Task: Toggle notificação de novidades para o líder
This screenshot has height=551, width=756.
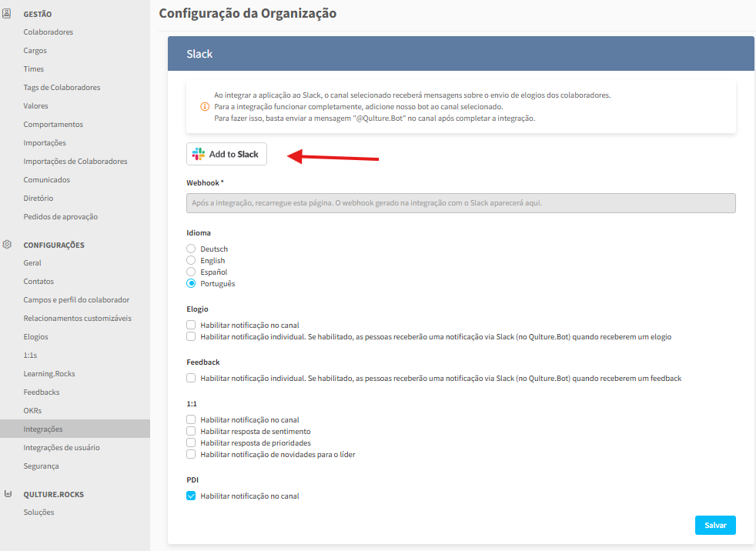Action: (191, 454)
